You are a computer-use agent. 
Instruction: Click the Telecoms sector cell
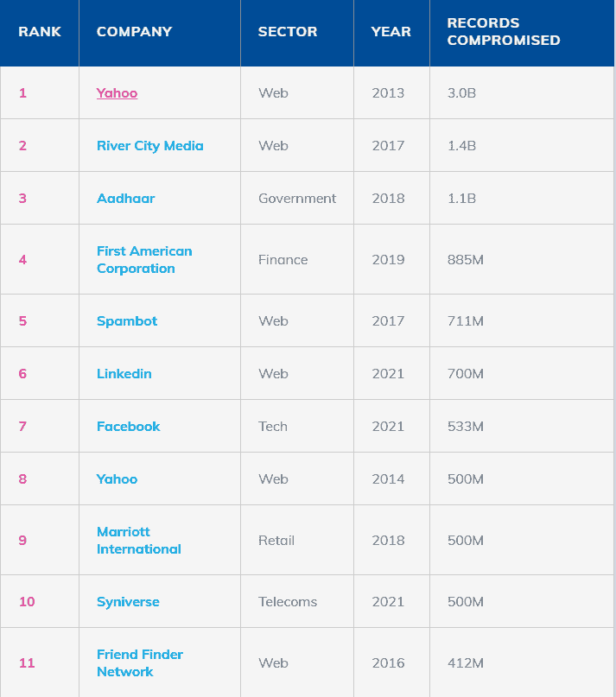coord(288,601)
